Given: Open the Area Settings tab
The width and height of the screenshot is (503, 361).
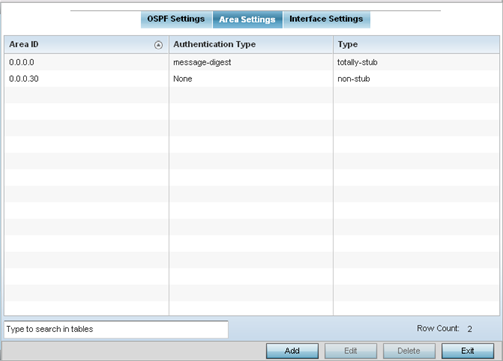Looking at the screenshot, I should tap(247, 20).
